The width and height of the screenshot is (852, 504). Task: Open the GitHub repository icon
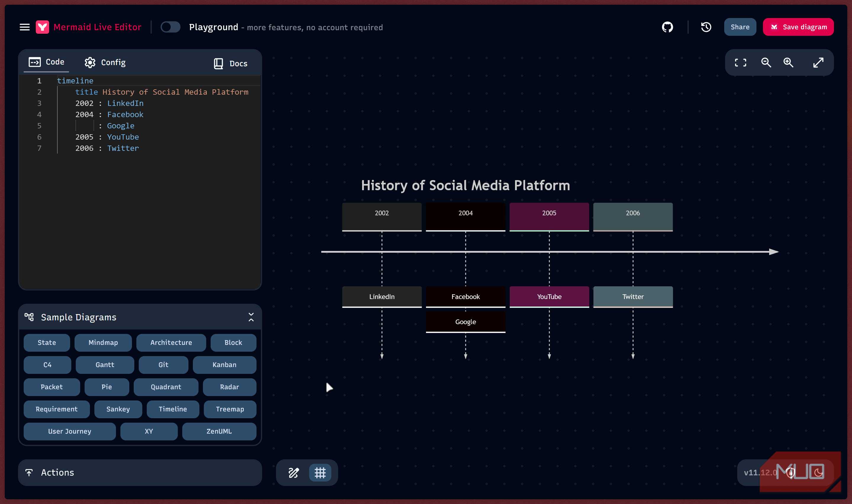(667, 27)
